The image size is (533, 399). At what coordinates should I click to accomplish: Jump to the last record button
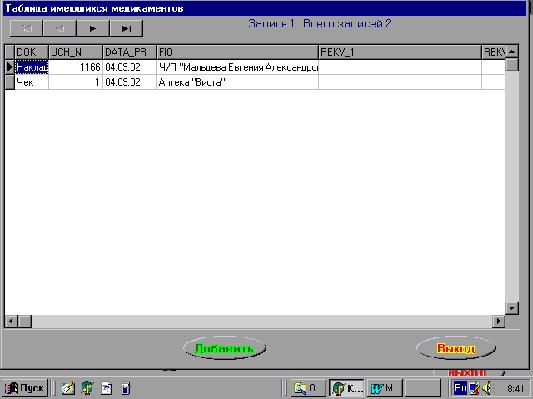point(126,28)
